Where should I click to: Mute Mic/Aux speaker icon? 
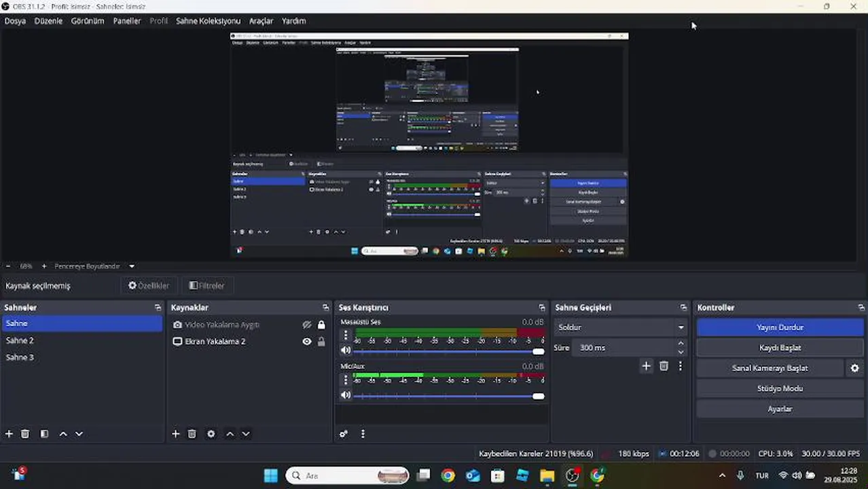click(346, 395)
